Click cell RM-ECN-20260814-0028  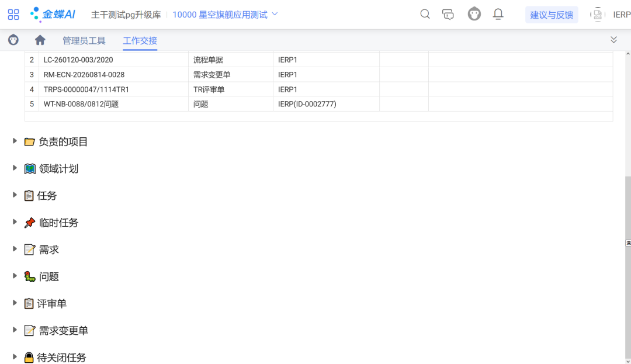113,75
